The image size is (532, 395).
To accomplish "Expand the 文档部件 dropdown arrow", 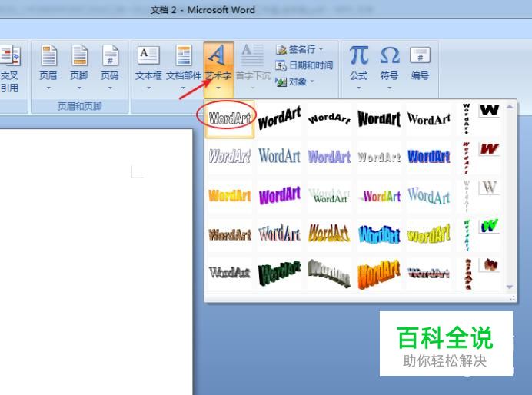I will (x=183, y=88).
